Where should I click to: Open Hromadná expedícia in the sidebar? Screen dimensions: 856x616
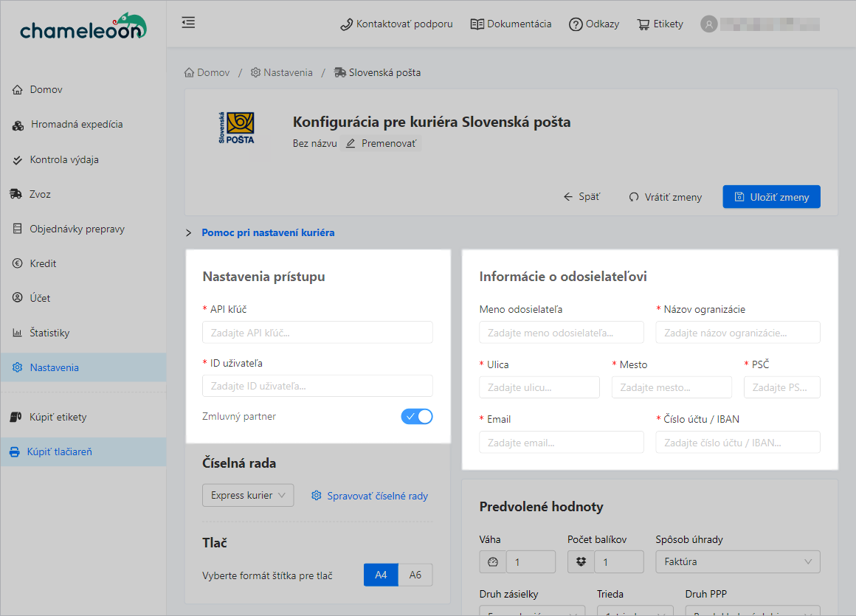(76, 125)
